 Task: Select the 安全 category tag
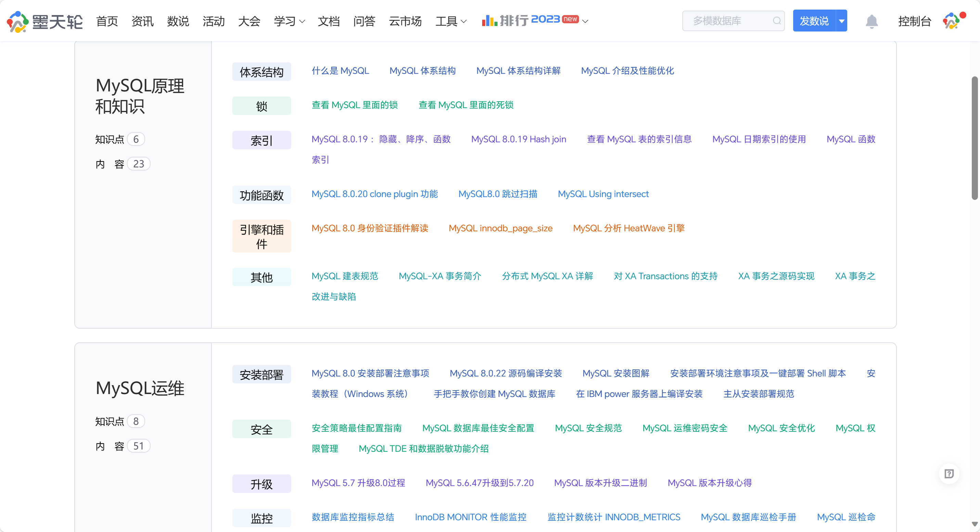(262, 429)
